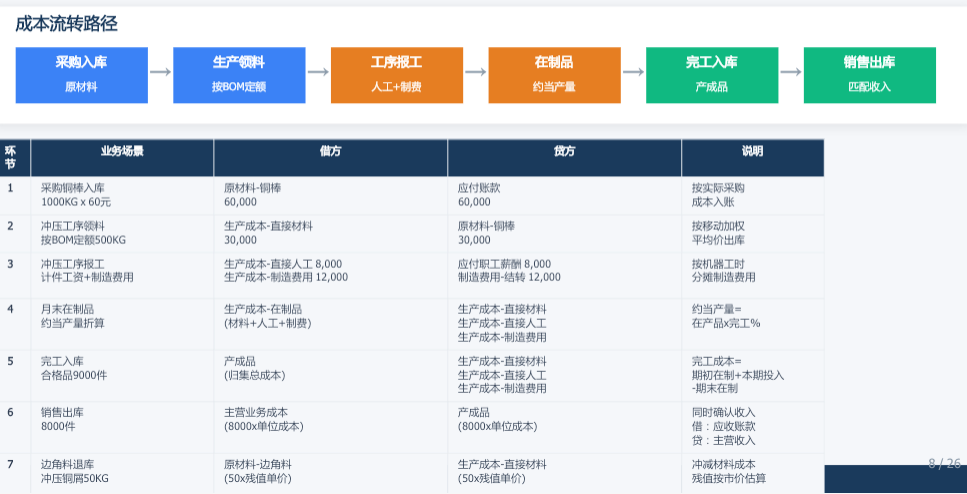Click the 冲减材料成本 note cell
The width and height of the screenshot is (967, 494).
pos(752,473)
